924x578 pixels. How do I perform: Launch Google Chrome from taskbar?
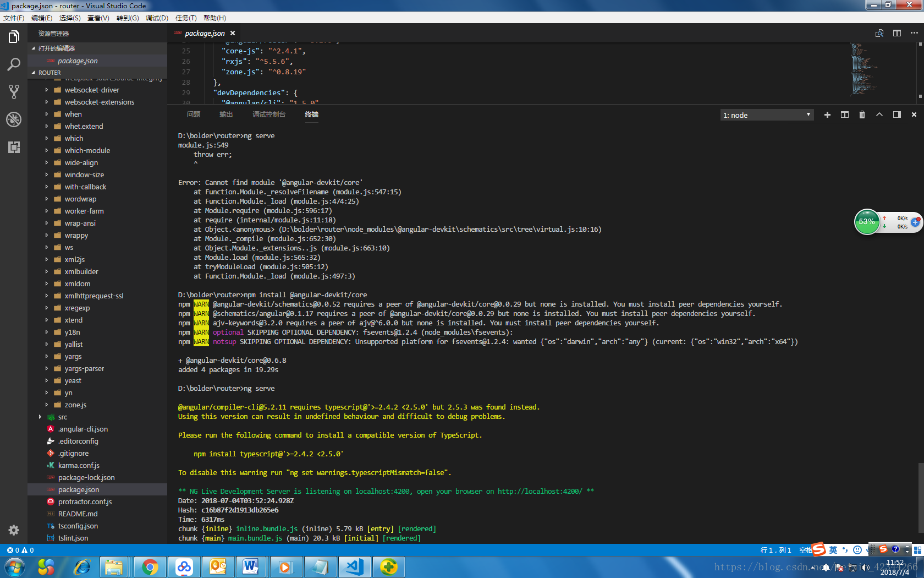point(150,567)
